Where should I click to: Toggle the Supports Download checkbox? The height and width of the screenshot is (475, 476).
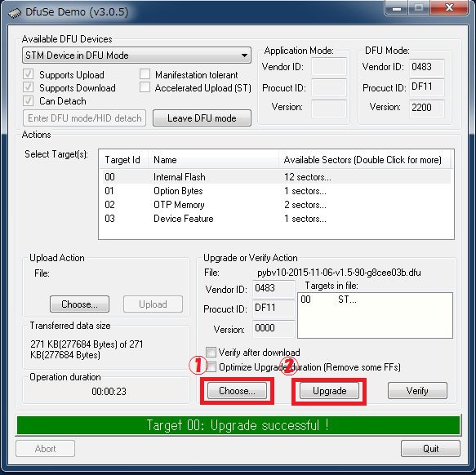[29, 87]
